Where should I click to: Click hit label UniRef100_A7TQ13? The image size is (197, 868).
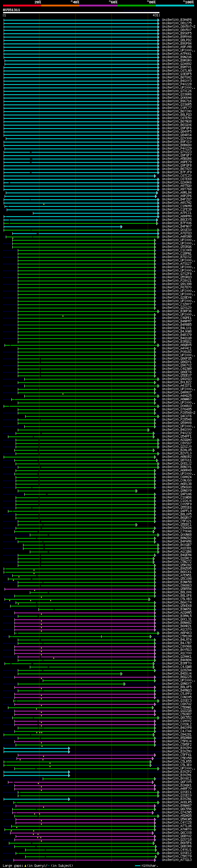(x=177, y=860)
